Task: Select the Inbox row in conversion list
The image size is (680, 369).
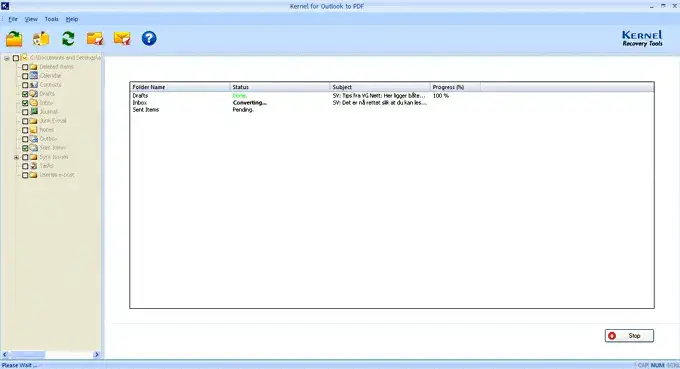Action: [392, 103]
